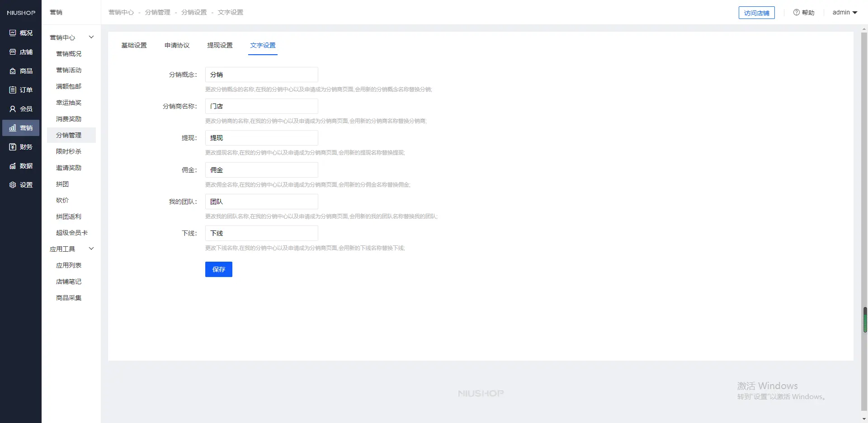Click the 会员 member person icon
This screenshot has height=423, width=868.
click(x=13, y=109)
